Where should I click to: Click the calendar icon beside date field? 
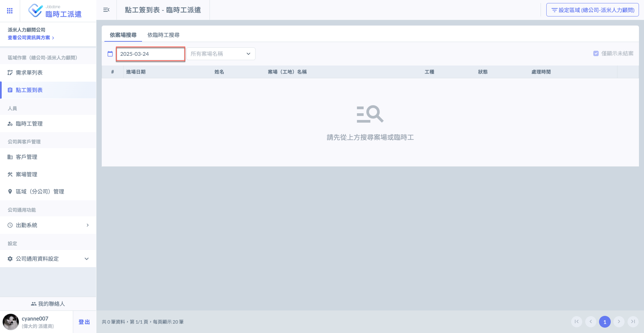110,54
